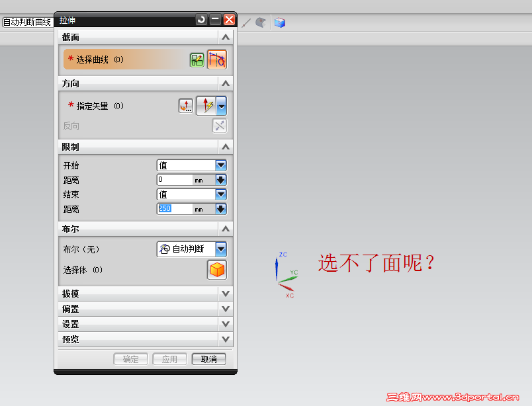
Task: Click the end distance spinner arrow
Action: (221, 209)
